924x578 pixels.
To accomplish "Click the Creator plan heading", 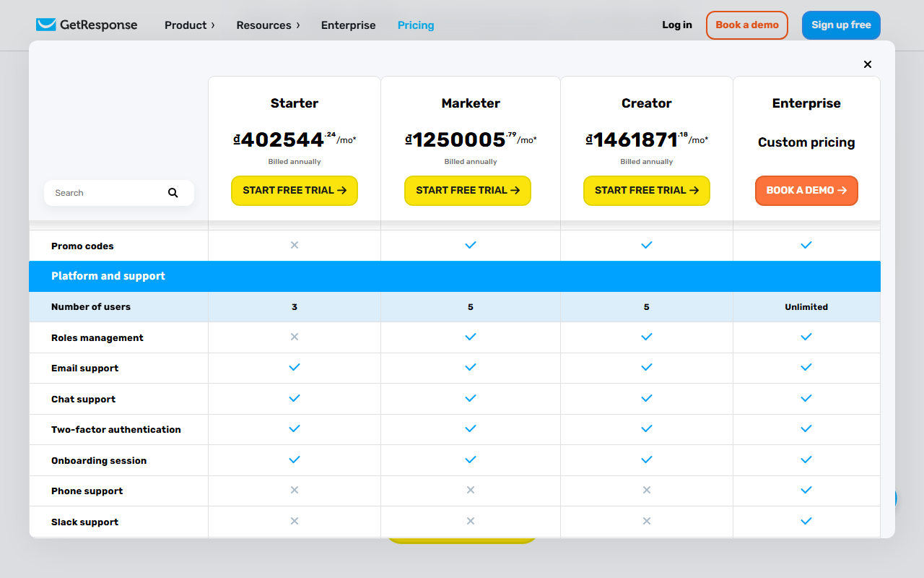I will (647, 103).
